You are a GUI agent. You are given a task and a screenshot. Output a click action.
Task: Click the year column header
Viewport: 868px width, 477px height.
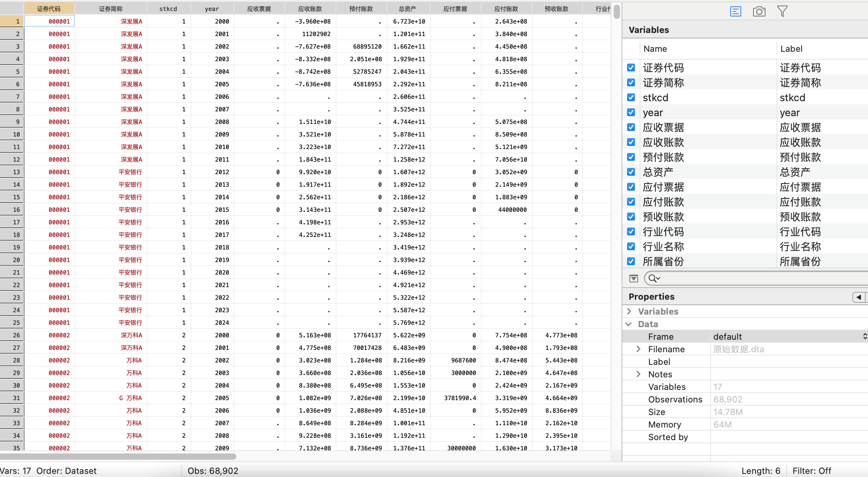(212, 9)
